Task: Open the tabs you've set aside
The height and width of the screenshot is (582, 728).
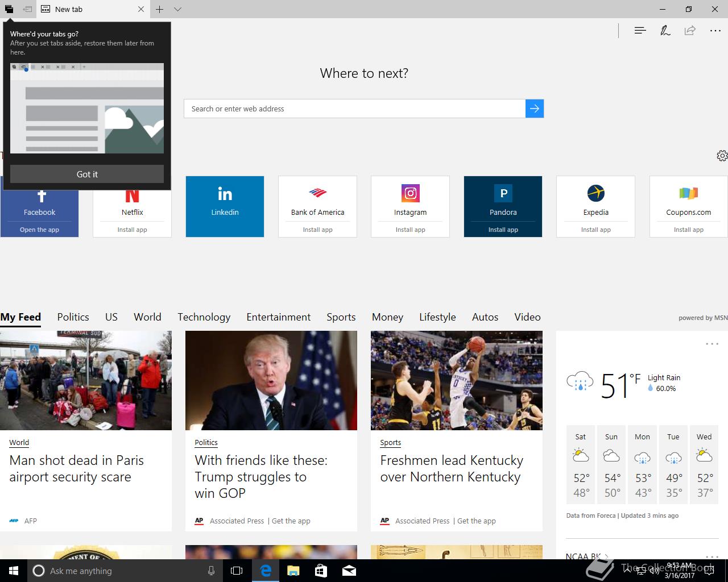Action: [x=9, y=9]
